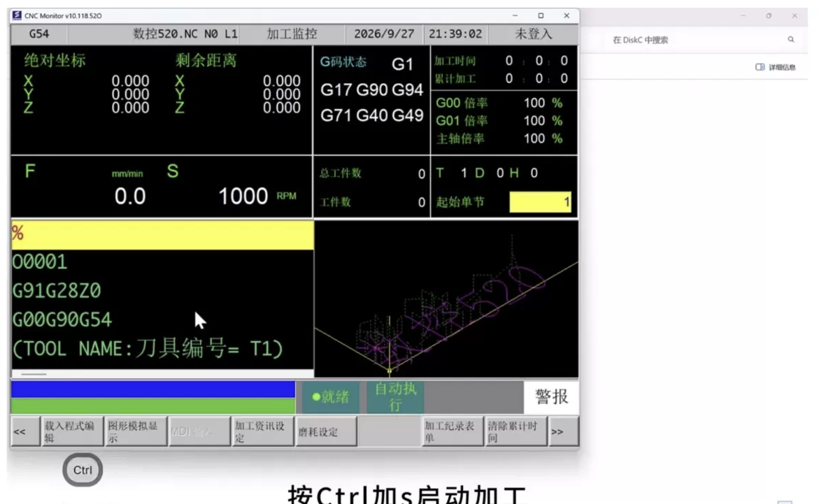Click the 在 DiskC 中搜索 search box
Screen dimensions: 819x504
[695, 40]
